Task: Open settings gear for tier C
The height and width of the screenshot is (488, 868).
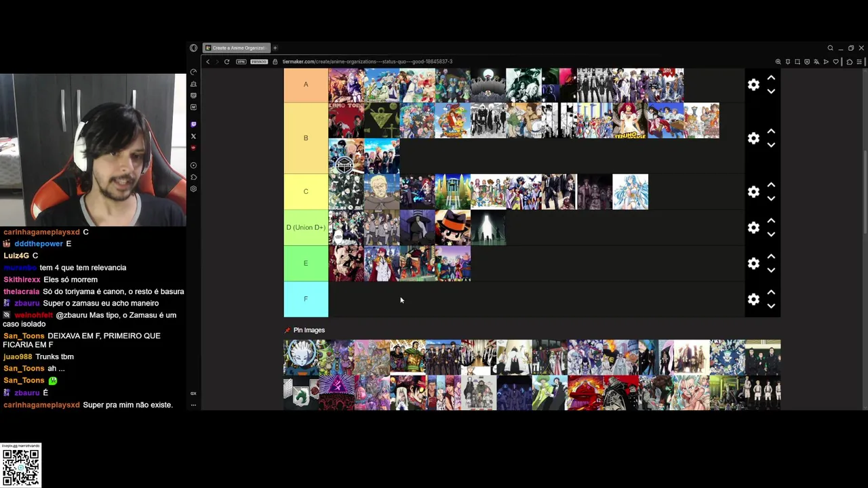Action: coord(753,192)
